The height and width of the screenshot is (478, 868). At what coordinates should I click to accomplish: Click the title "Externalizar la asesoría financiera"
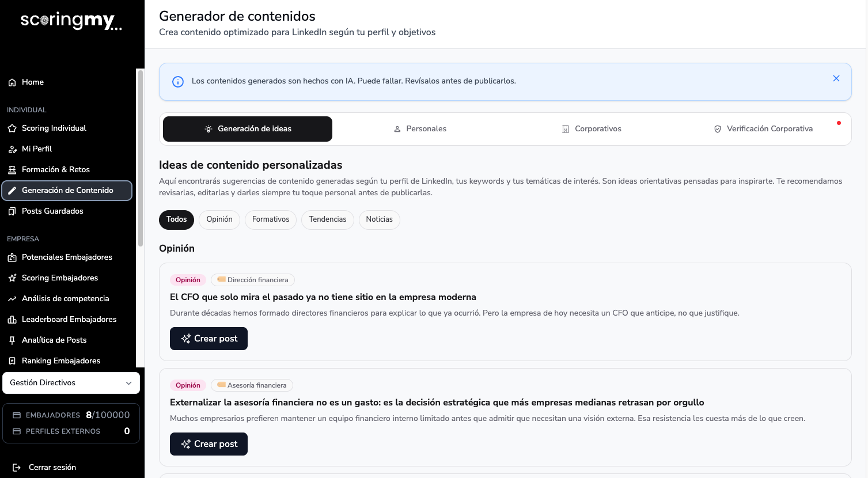point(437,403)
